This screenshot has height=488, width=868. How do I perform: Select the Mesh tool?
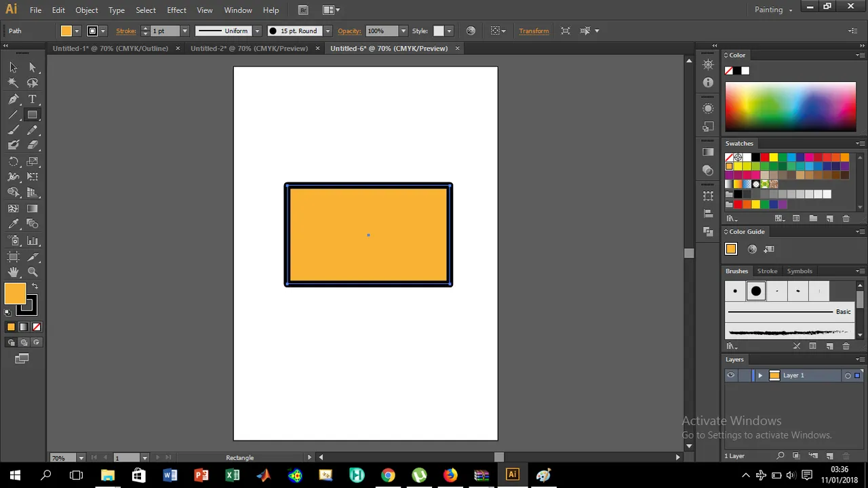(13, 209)
